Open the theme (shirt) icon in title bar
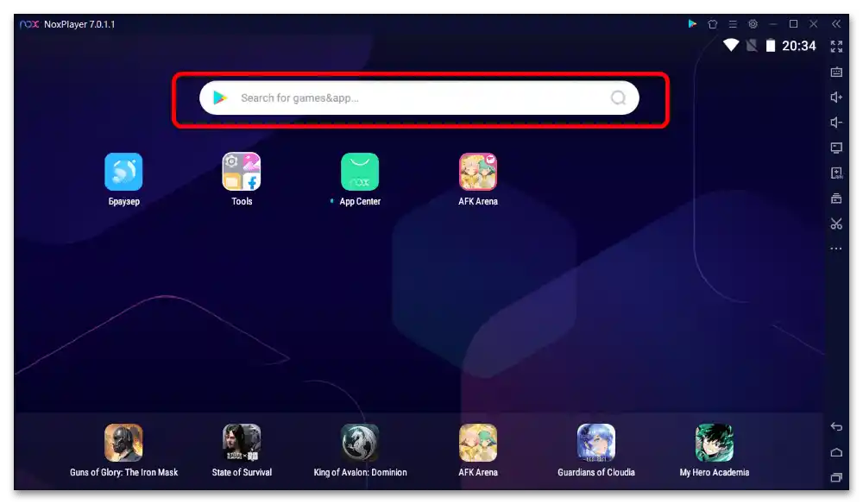This screenshot has height=504, width=863. tap(713, 23)
